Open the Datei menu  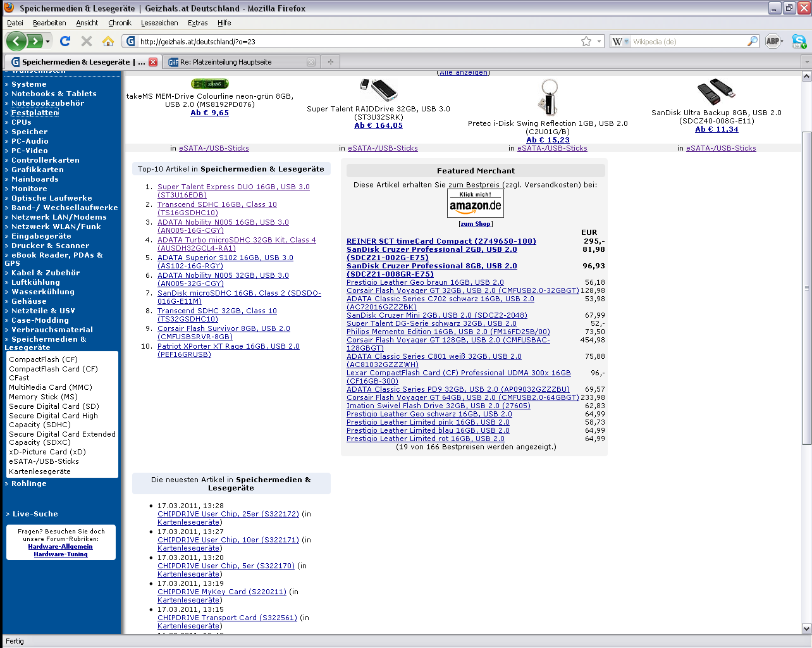15,23
